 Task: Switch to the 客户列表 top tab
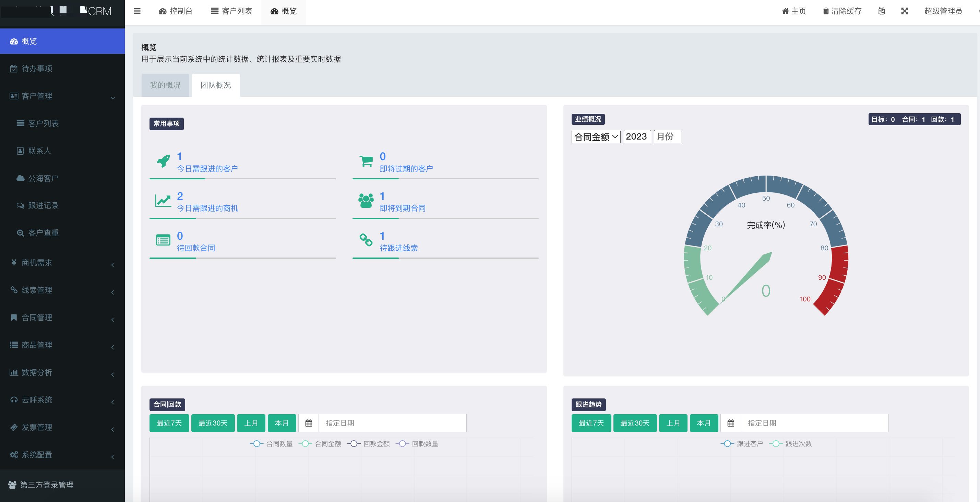(231, 11)
